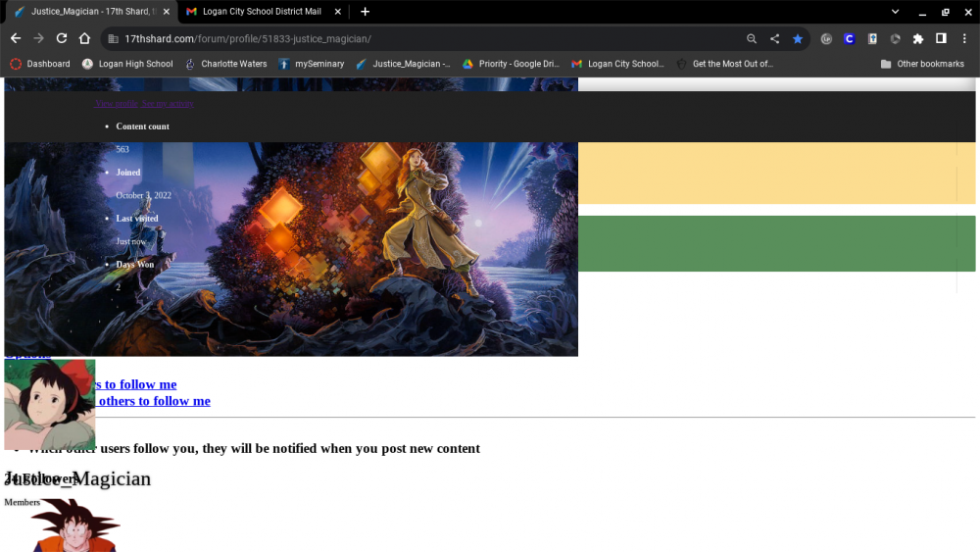Open the zoom magnifier in address bar

click(x=752, y=39)
